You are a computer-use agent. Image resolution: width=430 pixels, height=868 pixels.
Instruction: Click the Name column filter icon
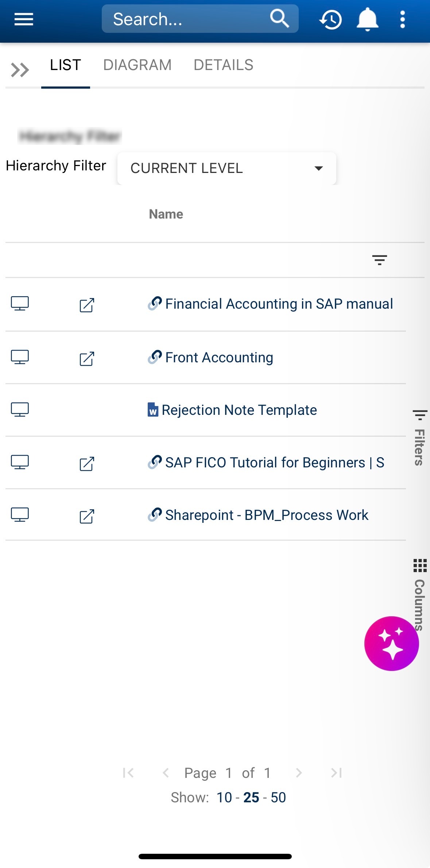click(379, 260)
